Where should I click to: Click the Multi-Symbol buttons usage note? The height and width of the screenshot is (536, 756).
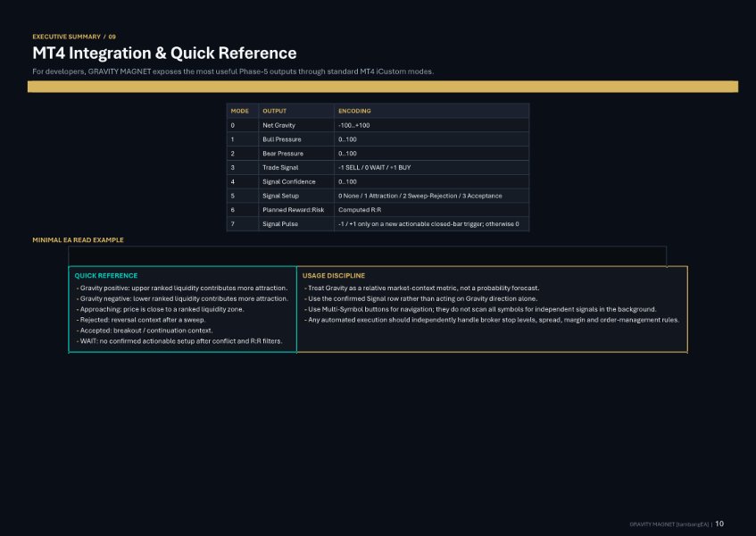tap(480, 309)
